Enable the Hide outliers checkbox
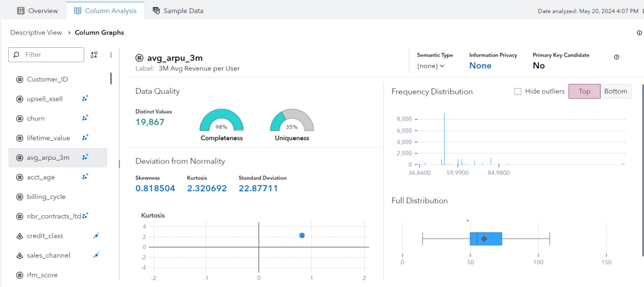644x287 pixels. [x=518, y=91]
